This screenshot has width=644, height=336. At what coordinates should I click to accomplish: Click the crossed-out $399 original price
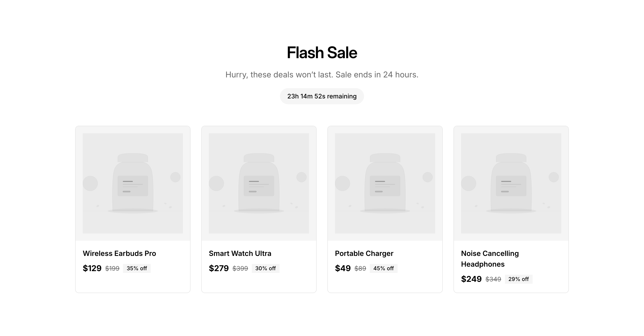tap(240, 268)
